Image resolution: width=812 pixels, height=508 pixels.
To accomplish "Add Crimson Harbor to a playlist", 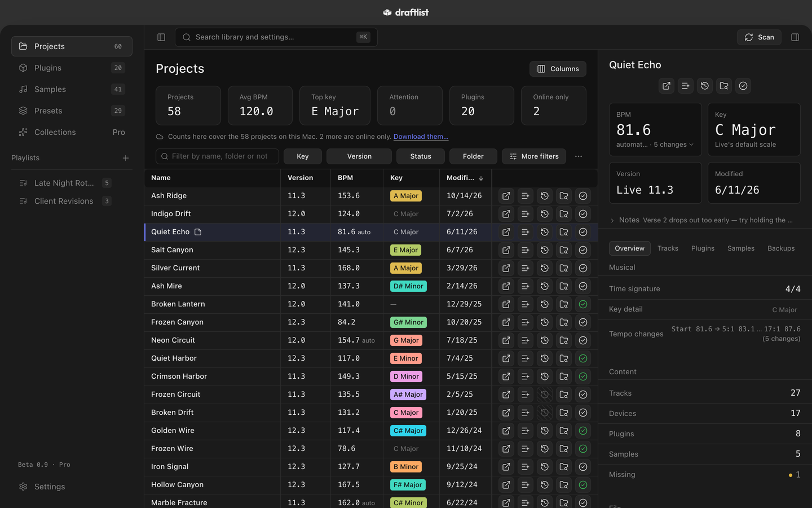I will (x=526, y=376).
